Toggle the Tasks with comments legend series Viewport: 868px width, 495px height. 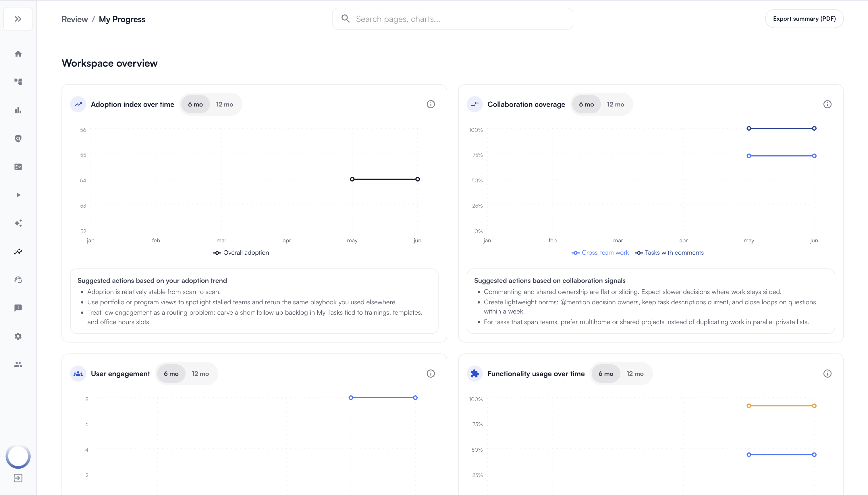coord(669,253)
